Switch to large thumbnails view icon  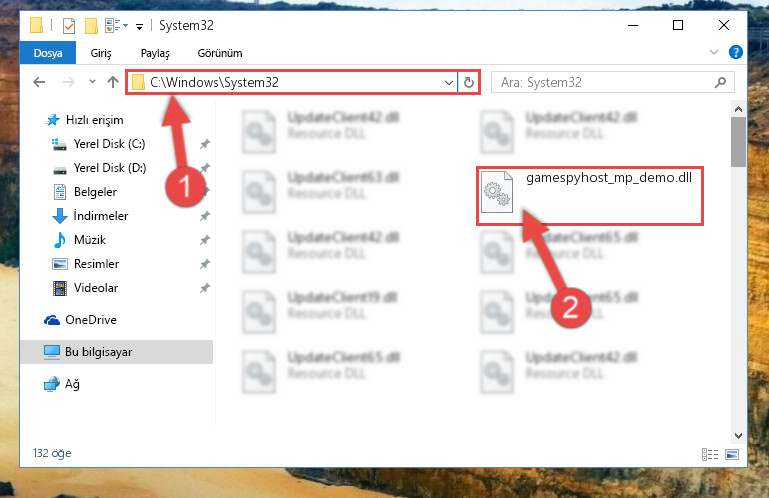pos(732,454)
